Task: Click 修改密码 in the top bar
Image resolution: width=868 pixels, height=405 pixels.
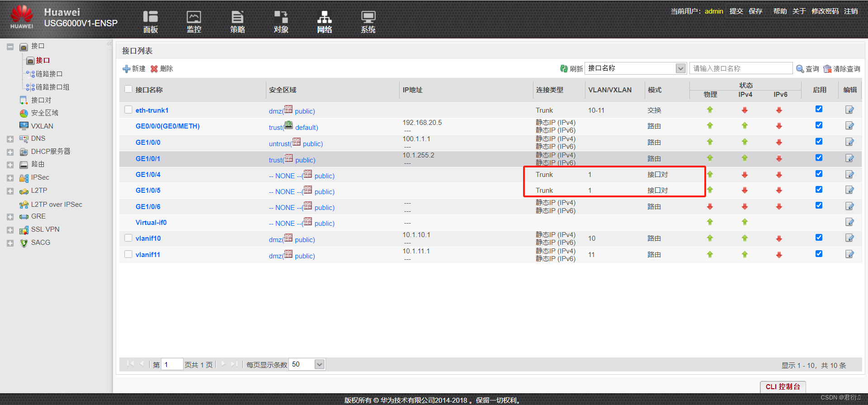Action: [825, 11]
